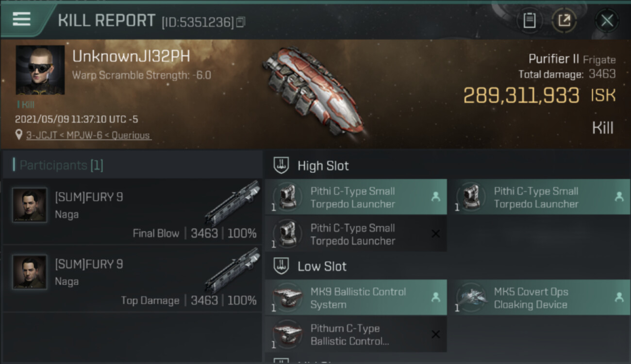View UnknownJI32PH pilot portrait

point(40,70)
